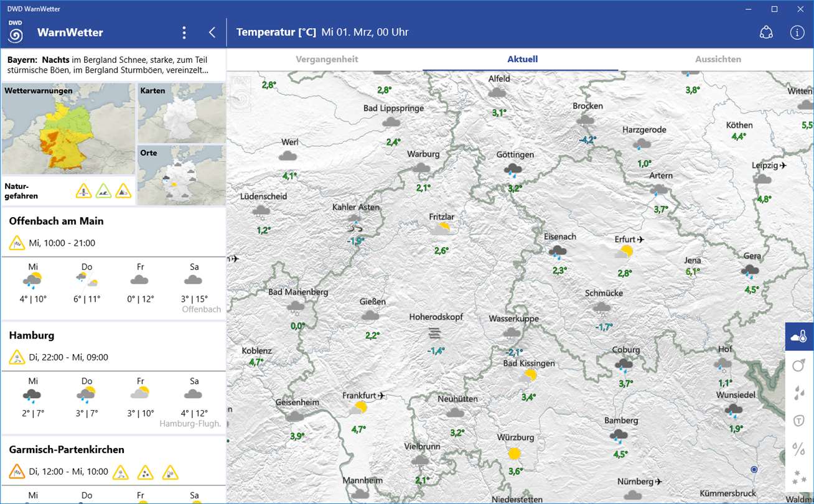Open the Karten thumbnail
This screenshot has height=504, width=814.
pos(181,113)
